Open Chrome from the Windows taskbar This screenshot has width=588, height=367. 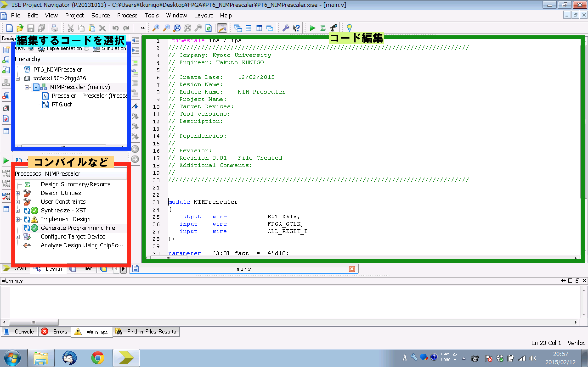98,358
